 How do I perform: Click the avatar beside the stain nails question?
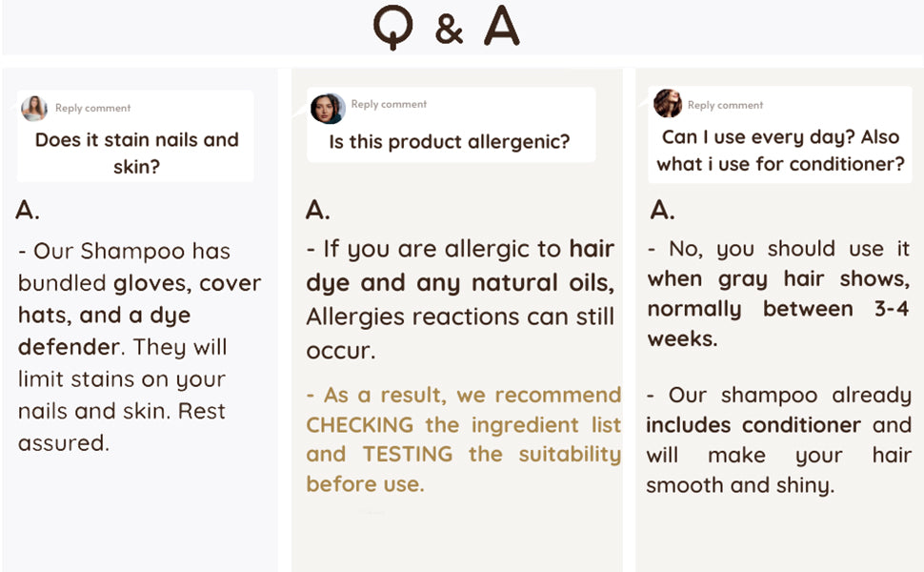34,108
